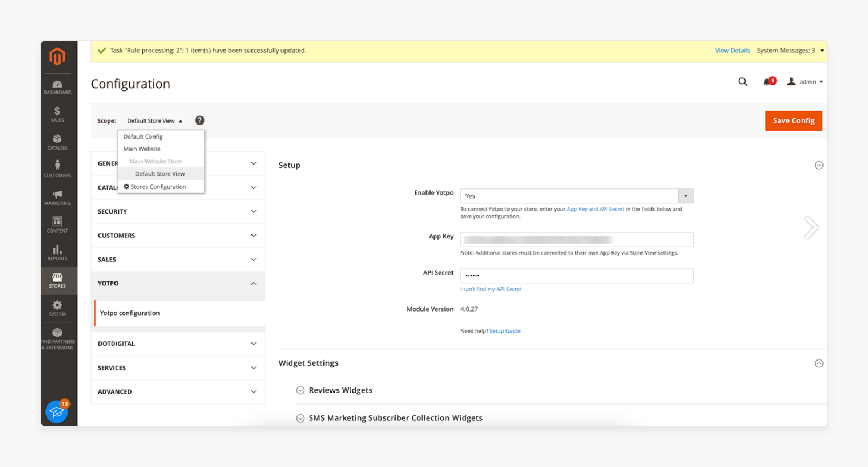The width and height of the screenshot is (868, 467).
Task: Expand the Reviews Widgets group
Action: pyautogui.click(x=300, y=390)
